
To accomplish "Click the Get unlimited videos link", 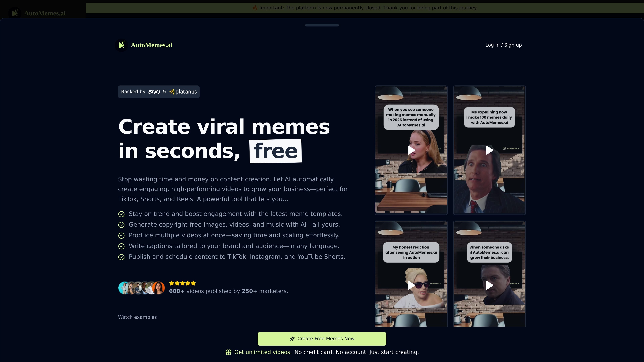I will pyautogui.click(x=263, y=352).
